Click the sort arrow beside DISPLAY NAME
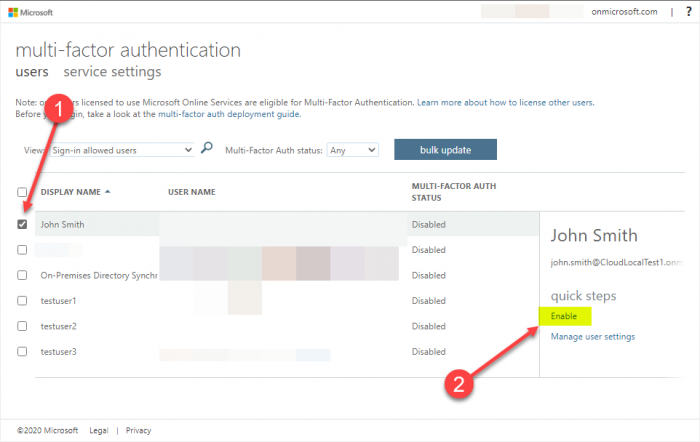This screenshot has height=442, width=700. click(x=108, y=192)
